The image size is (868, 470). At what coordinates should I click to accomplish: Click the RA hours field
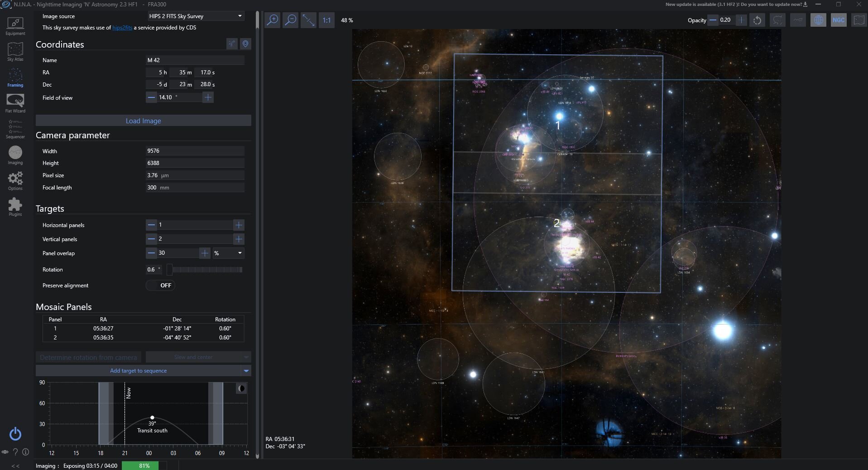(x=157, y=72)
